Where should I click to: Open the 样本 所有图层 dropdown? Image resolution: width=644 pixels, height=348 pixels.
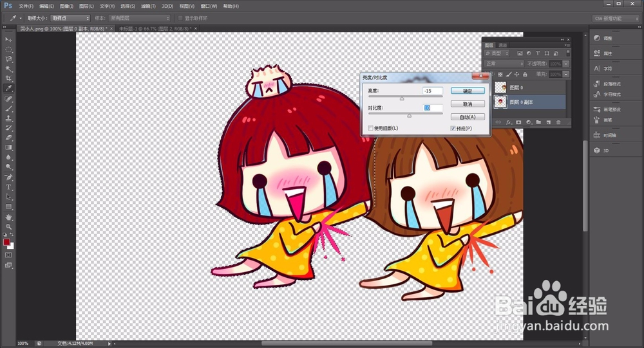(x=139, y=18)
